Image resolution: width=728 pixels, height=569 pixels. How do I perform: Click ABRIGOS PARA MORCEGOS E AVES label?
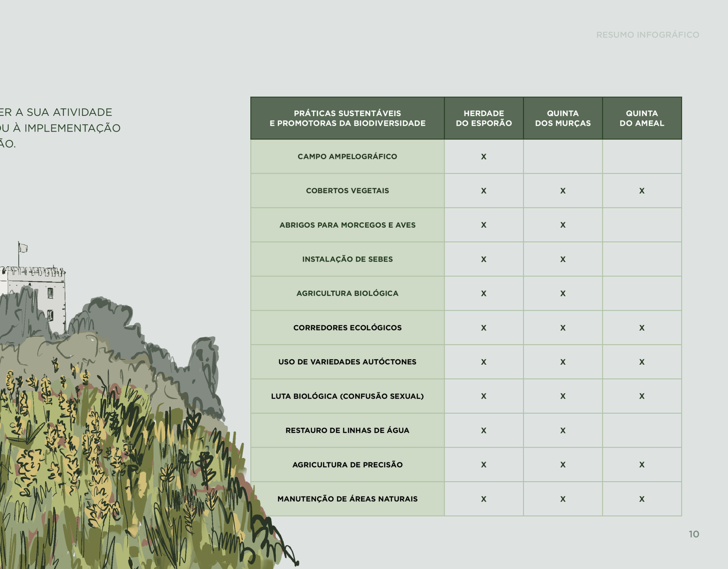(348, 225)
